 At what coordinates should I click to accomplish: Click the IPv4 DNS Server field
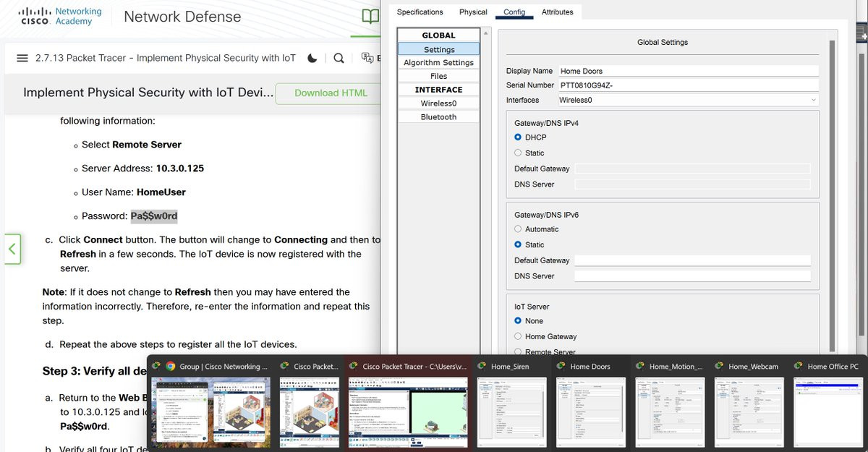(x=692, y=184)
